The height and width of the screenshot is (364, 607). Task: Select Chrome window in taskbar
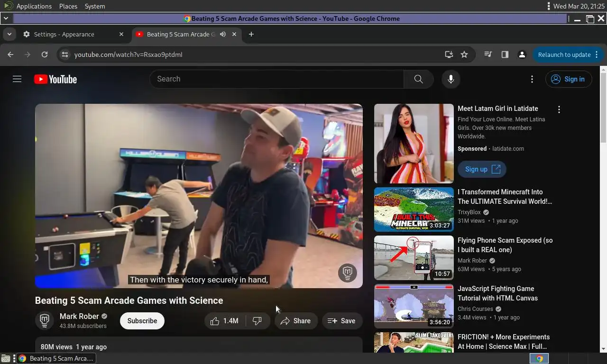[55, 358]
